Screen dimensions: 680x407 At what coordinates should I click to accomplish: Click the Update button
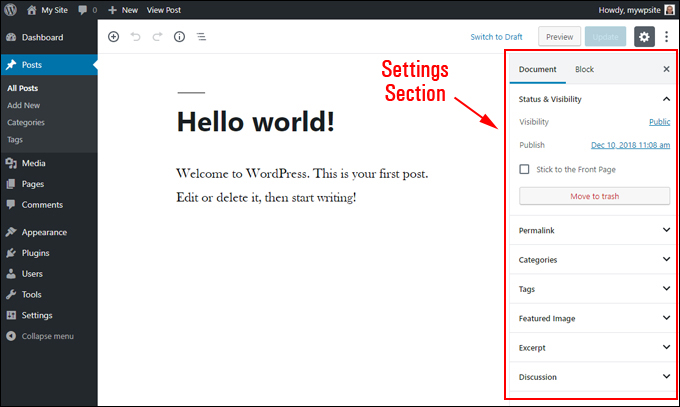605,37
